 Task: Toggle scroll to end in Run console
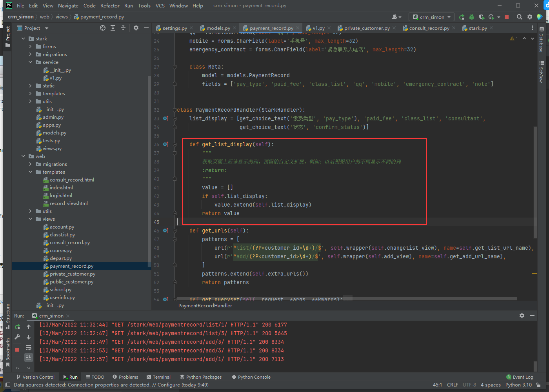tap(29, 357)
